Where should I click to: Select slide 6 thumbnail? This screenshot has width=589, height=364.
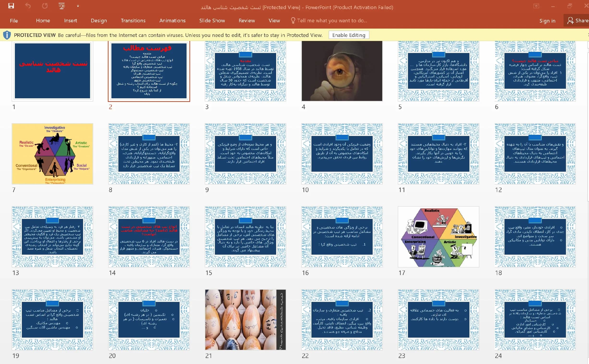coord(535,71)
